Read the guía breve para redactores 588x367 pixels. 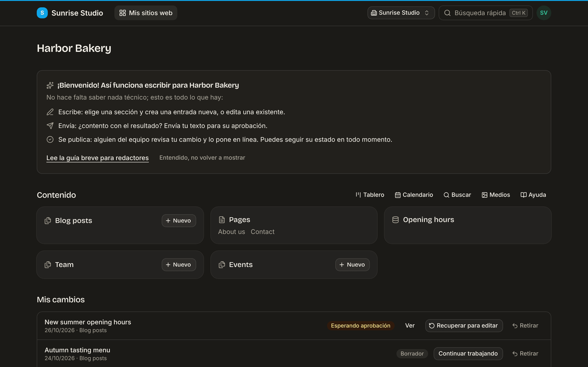tap(97, 158)
